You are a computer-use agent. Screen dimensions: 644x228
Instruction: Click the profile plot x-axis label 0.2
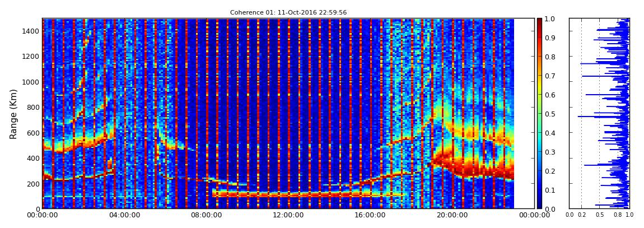click(x=581, y=215)
